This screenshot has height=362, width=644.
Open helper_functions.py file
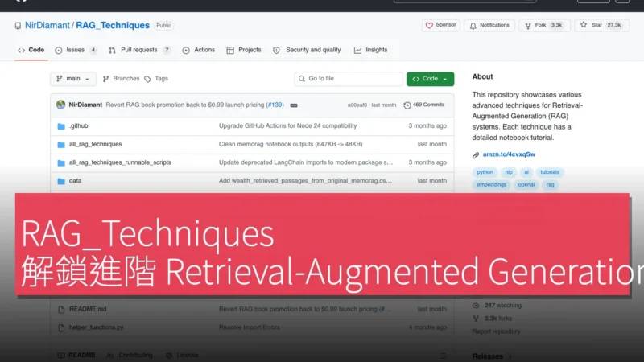96,327
